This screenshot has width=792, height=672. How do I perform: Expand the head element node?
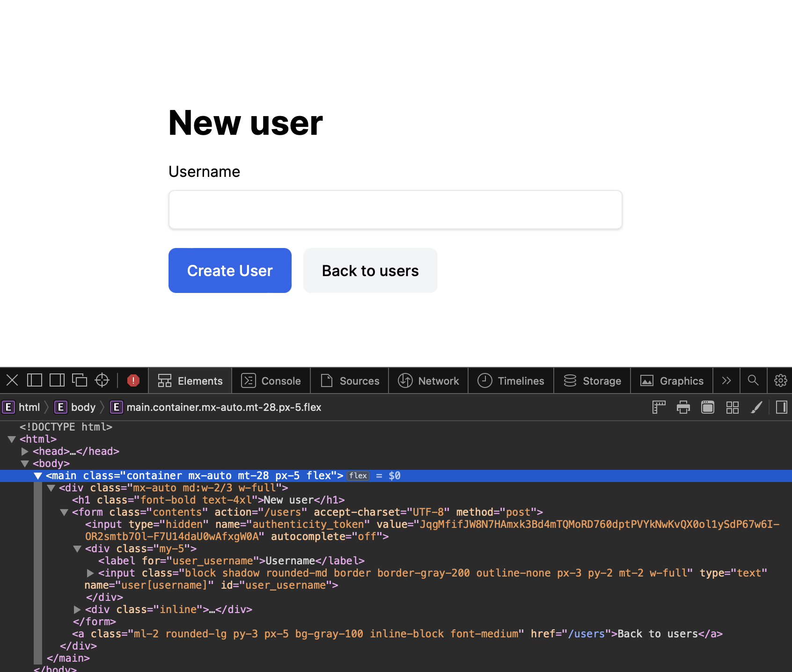tap(25, 452)
